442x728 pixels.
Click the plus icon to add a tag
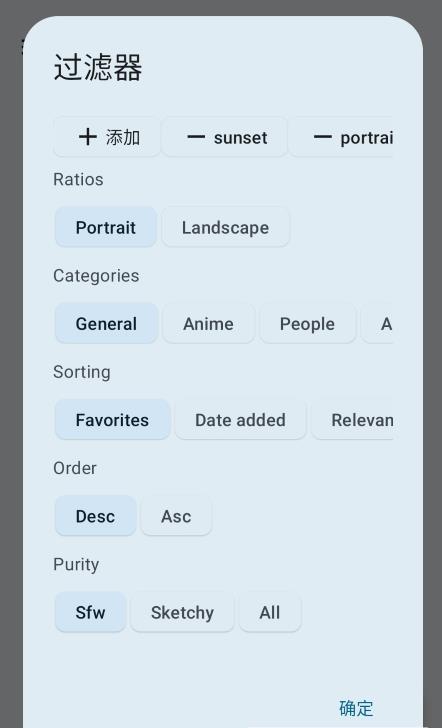click(x=87, y=137)
